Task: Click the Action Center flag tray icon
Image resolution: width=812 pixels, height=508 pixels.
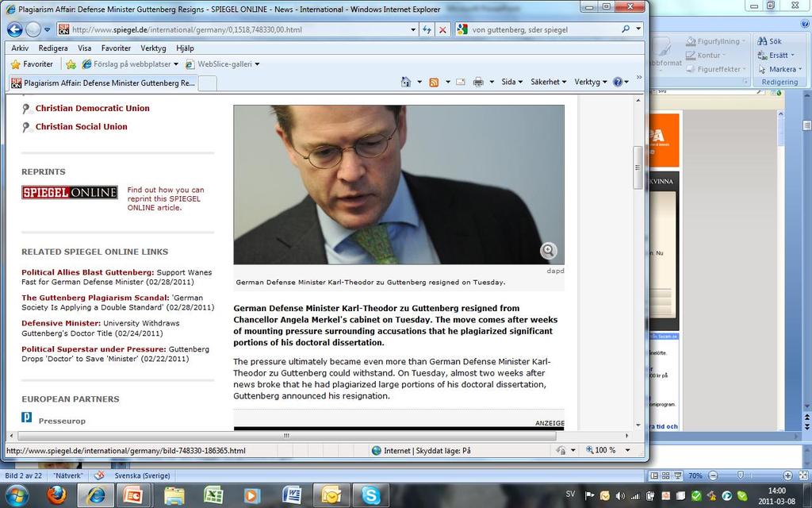Action: (x=590, y=496)
